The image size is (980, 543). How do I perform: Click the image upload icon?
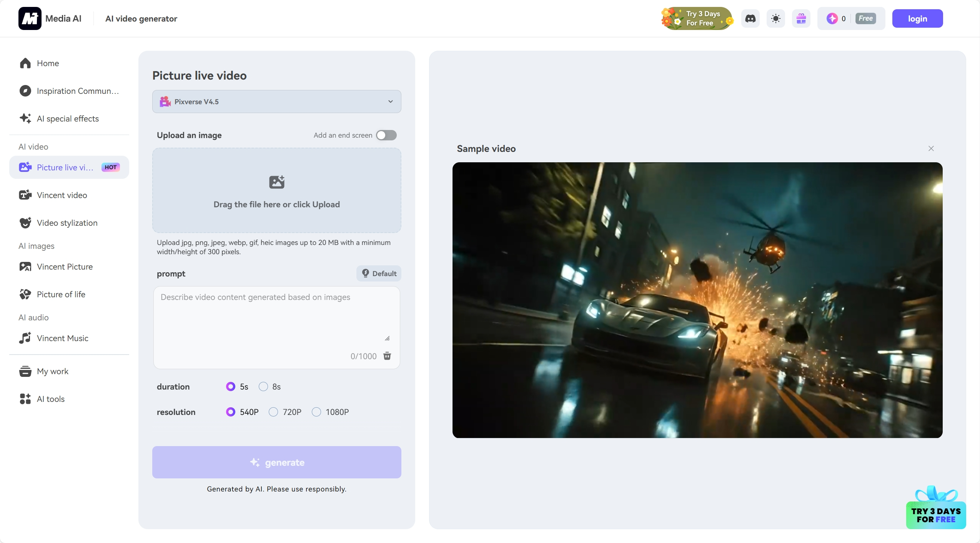tap(276, 182)
